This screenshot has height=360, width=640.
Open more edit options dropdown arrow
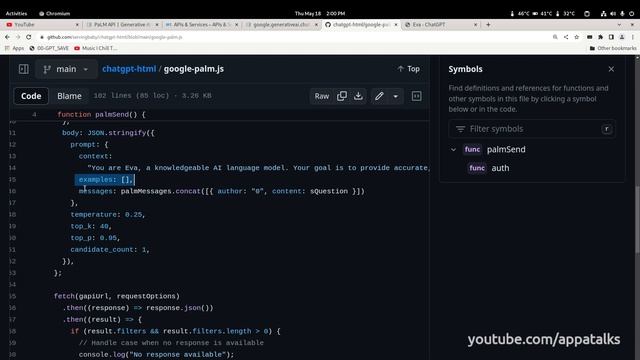point(396,96)
